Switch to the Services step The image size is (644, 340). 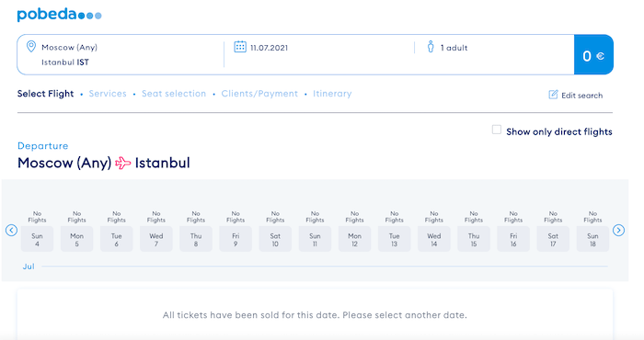click(108, 94)
